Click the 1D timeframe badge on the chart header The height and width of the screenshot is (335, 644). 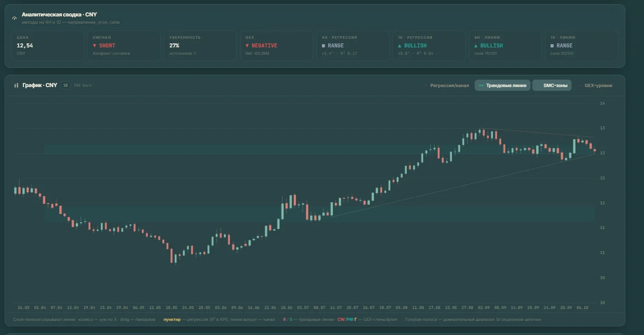click(x=66, y=85)
